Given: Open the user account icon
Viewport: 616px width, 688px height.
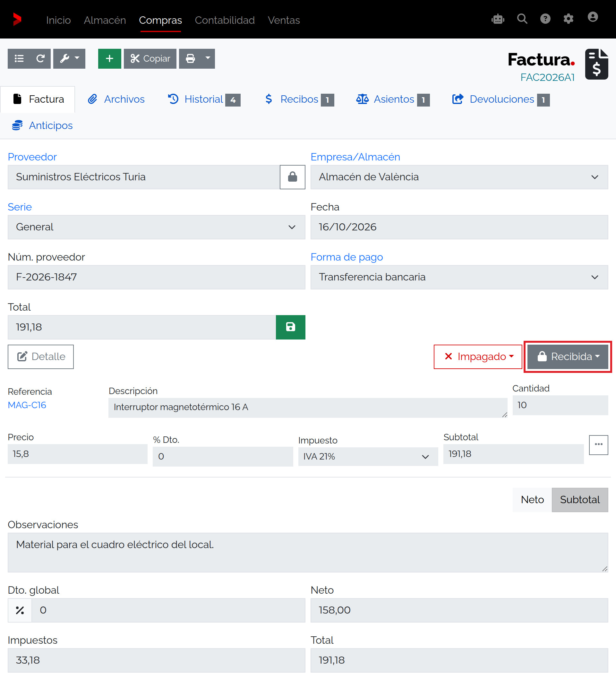Looking at the screenshot, I should (593, 17).
